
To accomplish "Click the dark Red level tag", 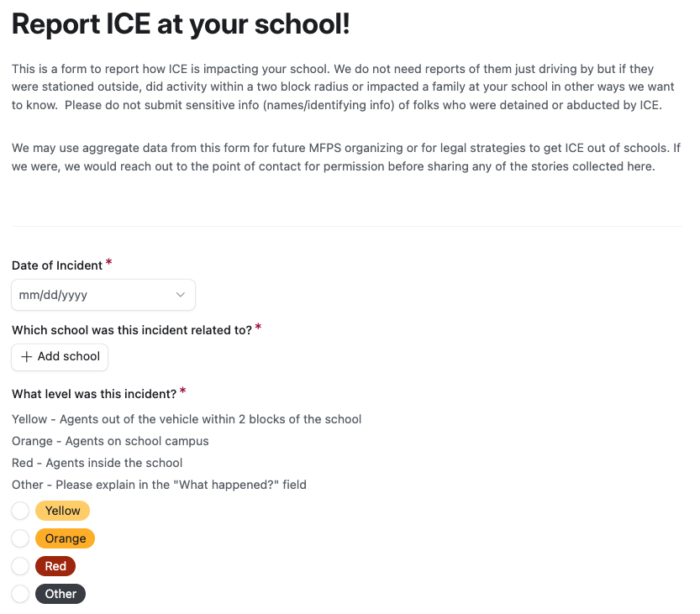I will point(55,566).
